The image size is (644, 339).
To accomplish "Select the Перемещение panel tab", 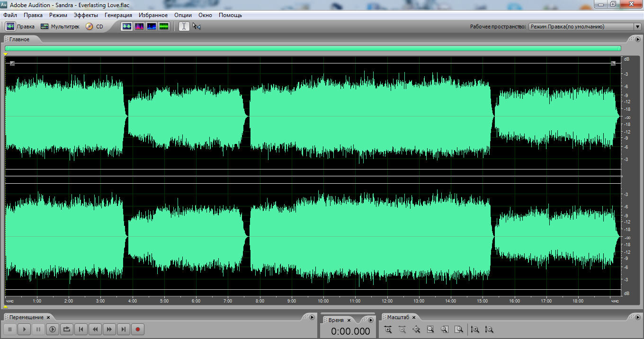I will tap(26, 317).
